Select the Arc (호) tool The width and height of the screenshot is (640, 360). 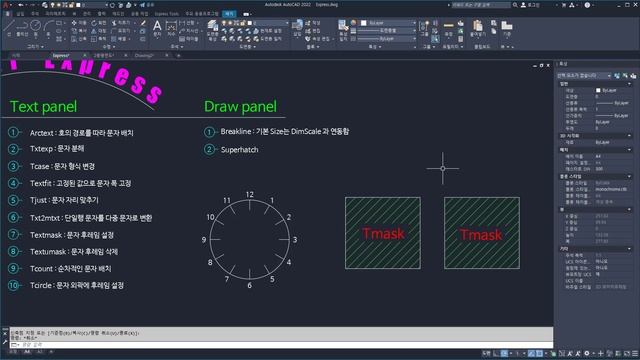click(x=49, y=28)
